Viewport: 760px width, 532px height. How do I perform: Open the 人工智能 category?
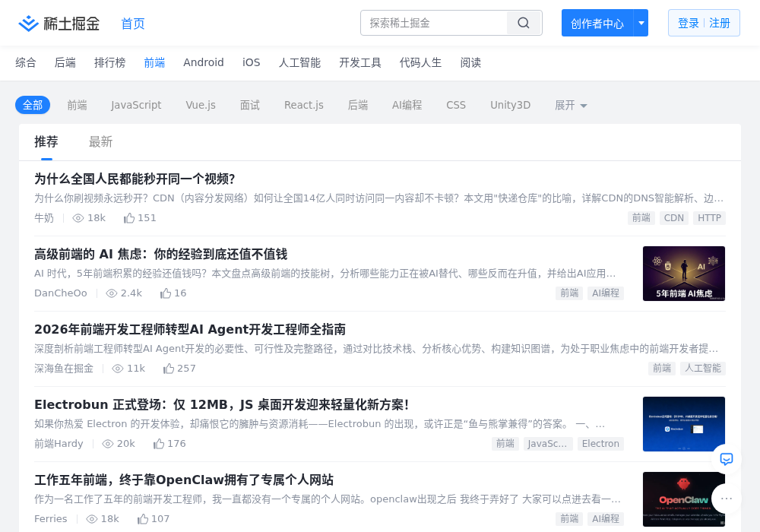pos(299,62)
